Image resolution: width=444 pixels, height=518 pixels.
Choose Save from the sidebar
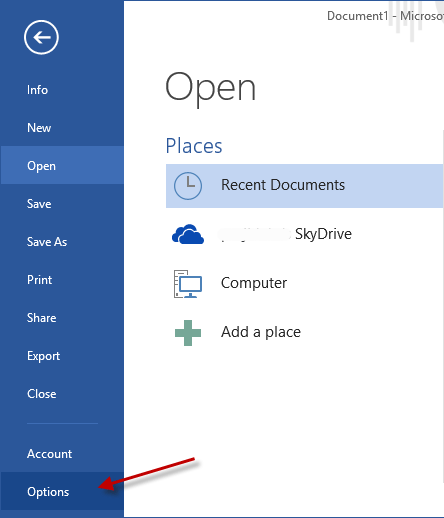point(62,204)
